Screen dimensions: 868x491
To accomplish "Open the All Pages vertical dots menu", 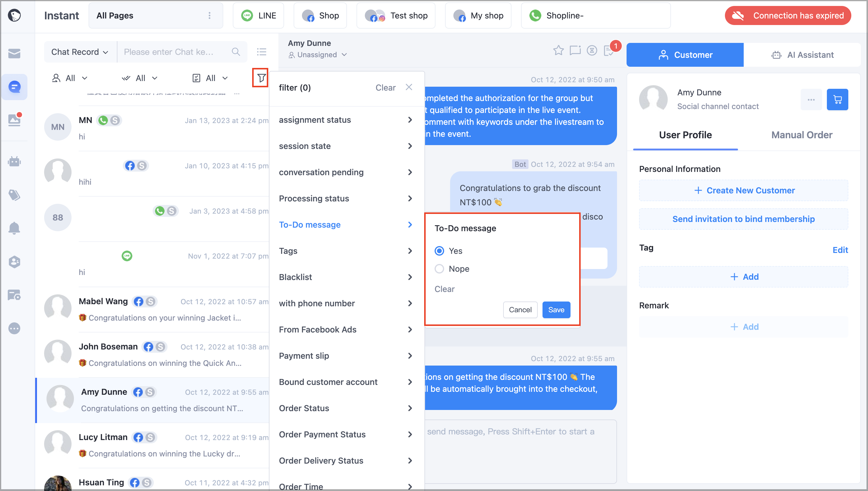I will point(210,15).
